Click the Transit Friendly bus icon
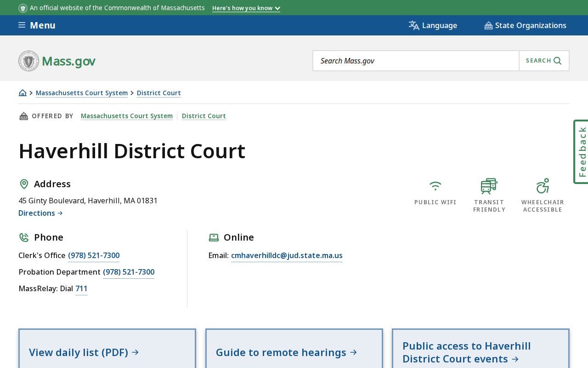588x368 pixels. coord(489,186)
